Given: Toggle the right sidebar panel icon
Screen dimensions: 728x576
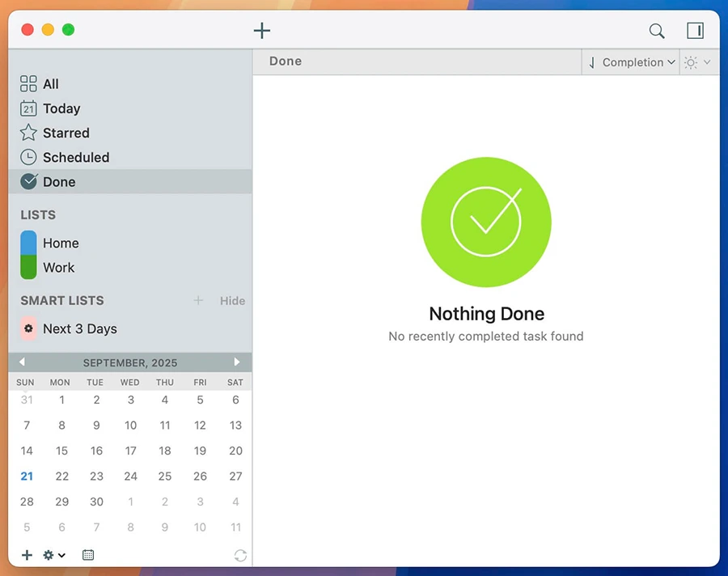Looking at the screenshot, I should point(695,31).
